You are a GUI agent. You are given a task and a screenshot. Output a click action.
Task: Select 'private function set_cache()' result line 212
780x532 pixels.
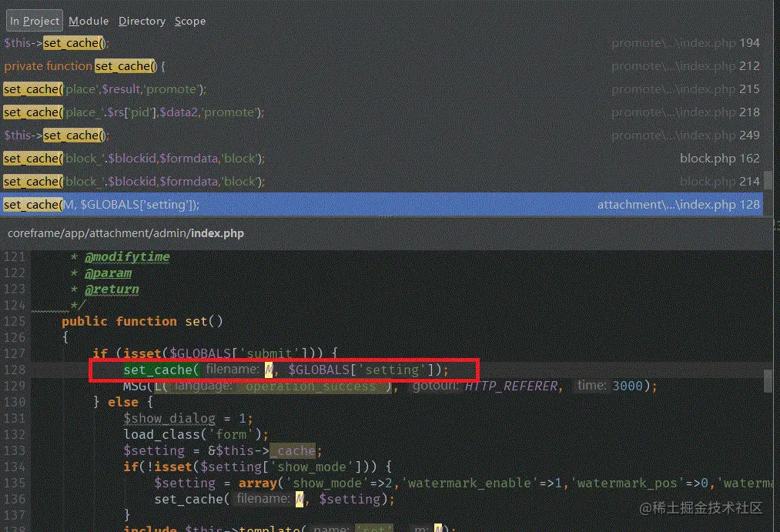(x=382, y=65)
